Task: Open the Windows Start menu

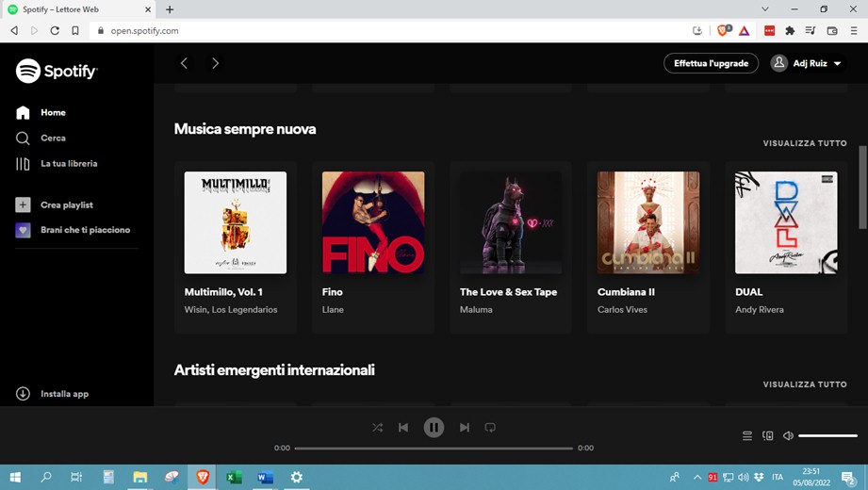Action: [15, 477]
